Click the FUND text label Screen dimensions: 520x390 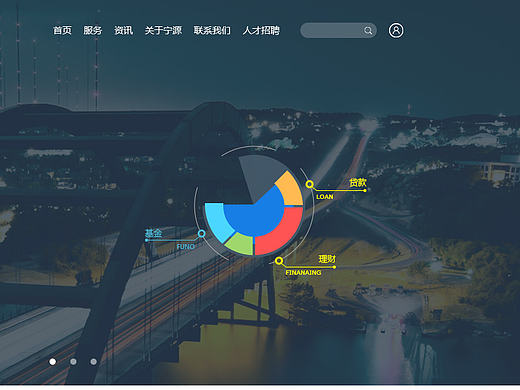click(x=185, y=247)
